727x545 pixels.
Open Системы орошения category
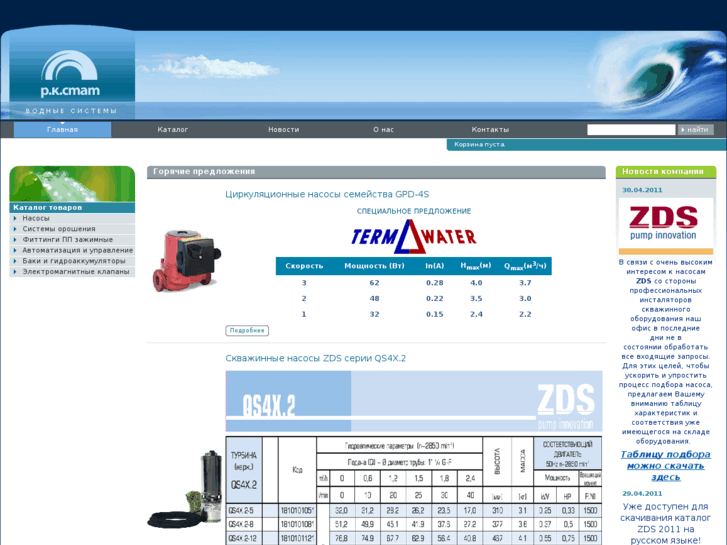(59, 229)
